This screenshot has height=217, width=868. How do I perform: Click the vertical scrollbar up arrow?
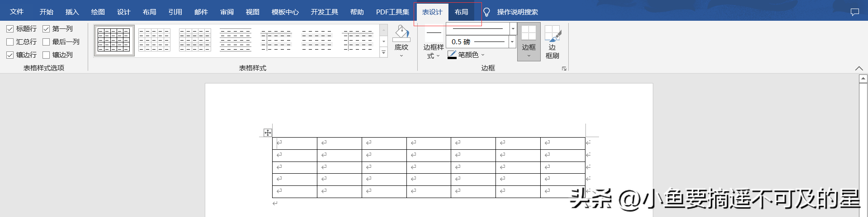863,79
